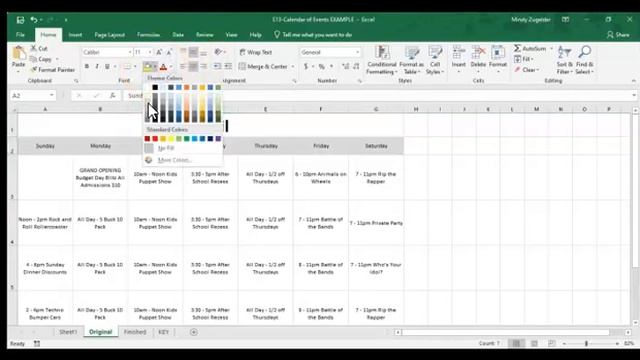Viewport: 640px width, 360px height.
Task: Open the Insert ribbon tab
Action: tap(75, 35)
